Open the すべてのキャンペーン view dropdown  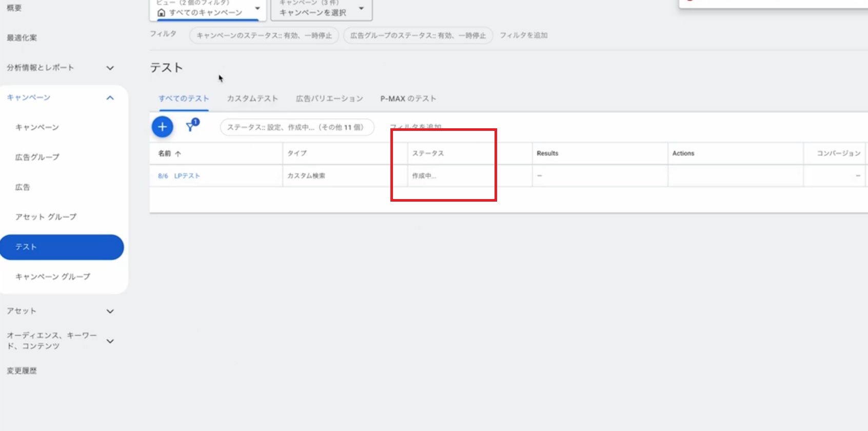click(x=258, y=9)
